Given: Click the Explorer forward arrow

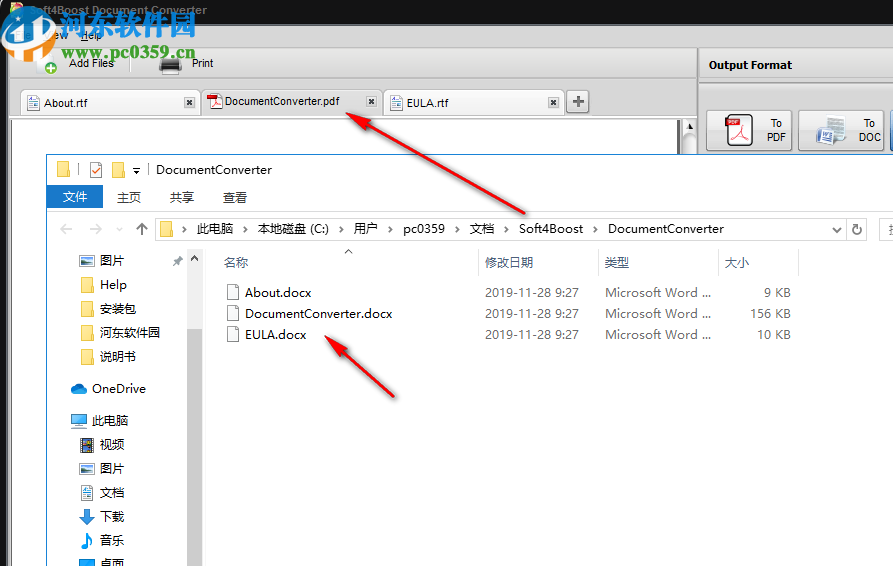Looking at the screenshot, I should 96,229.
